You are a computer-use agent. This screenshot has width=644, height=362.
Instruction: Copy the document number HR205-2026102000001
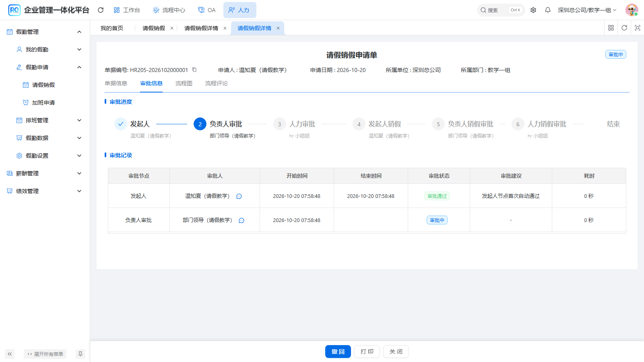coord(194,70)
